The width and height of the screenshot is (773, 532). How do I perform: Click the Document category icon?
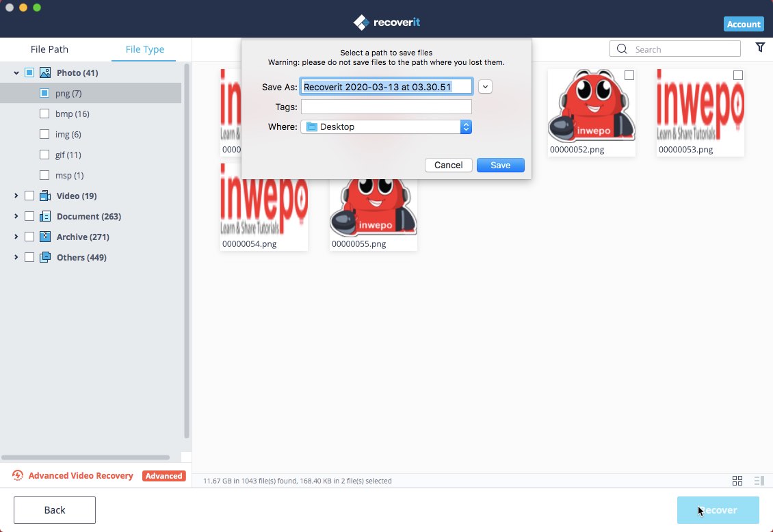[45, 216]
